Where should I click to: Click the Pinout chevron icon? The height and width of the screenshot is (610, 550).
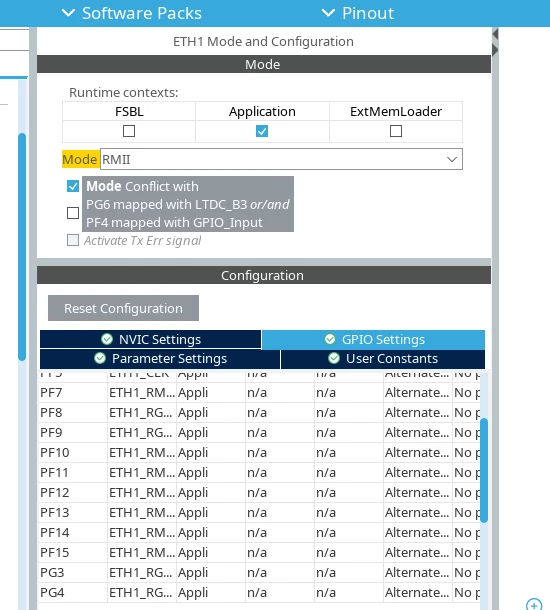328,13
